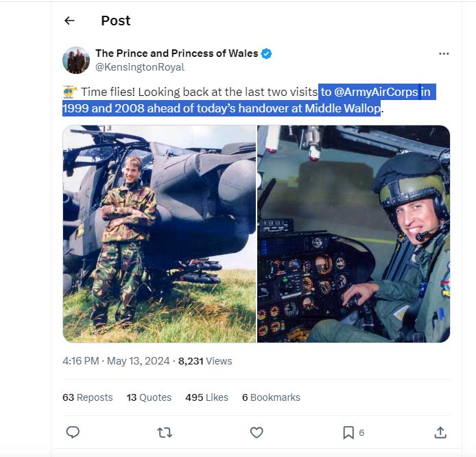View the 63 Reposts list
The width and height of the screenshot is (476, 457).
click(88, 397)
